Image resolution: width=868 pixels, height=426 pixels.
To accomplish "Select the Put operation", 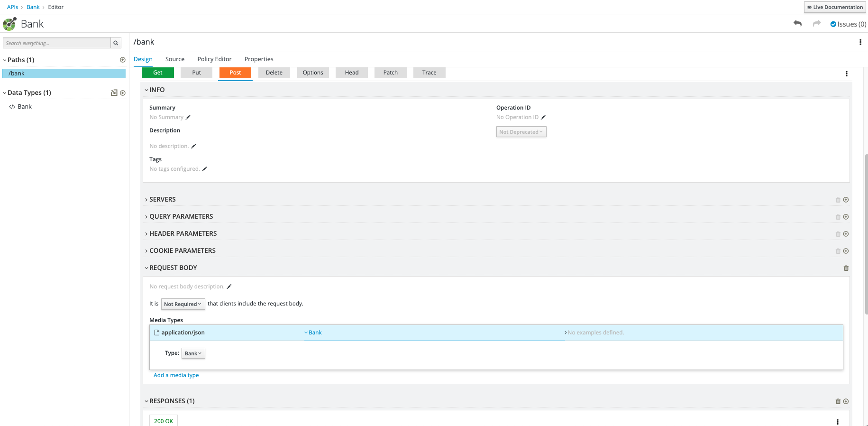I will point(196,73).
